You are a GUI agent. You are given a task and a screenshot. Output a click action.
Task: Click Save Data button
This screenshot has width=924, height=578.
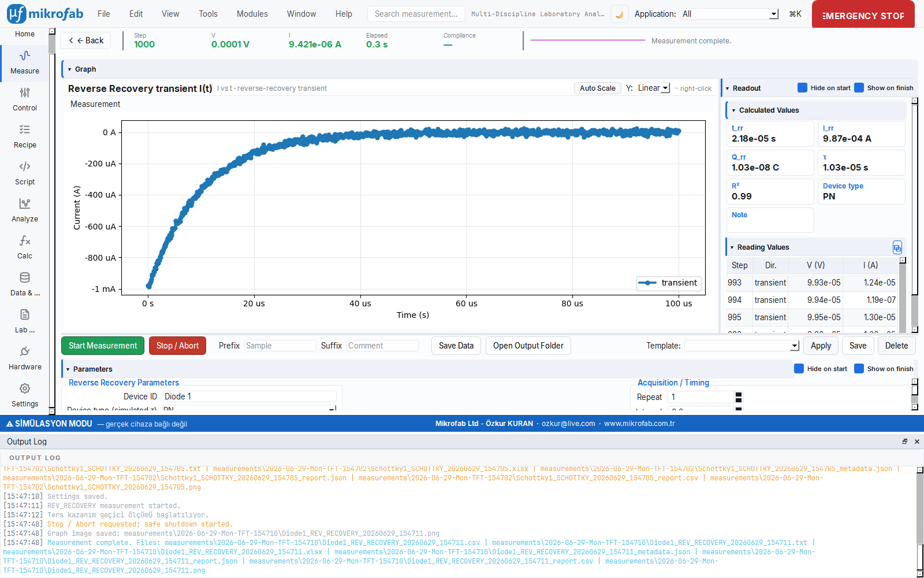tap(456, 346)
